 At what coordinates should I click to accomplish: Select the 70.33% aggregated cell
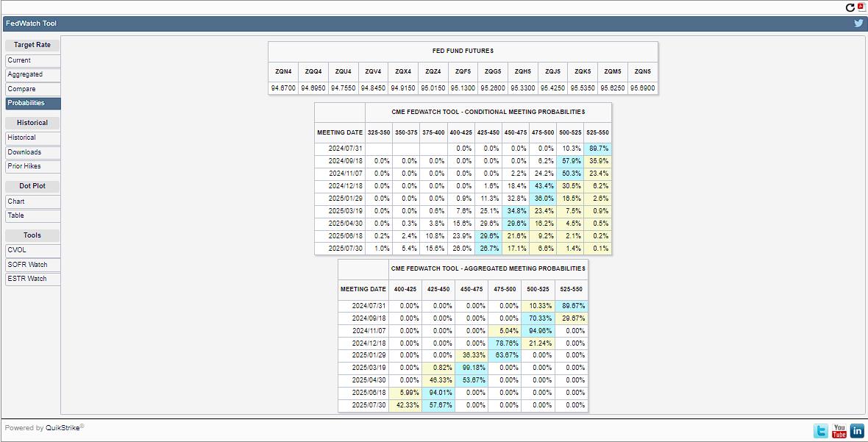[x=538, y=318]
